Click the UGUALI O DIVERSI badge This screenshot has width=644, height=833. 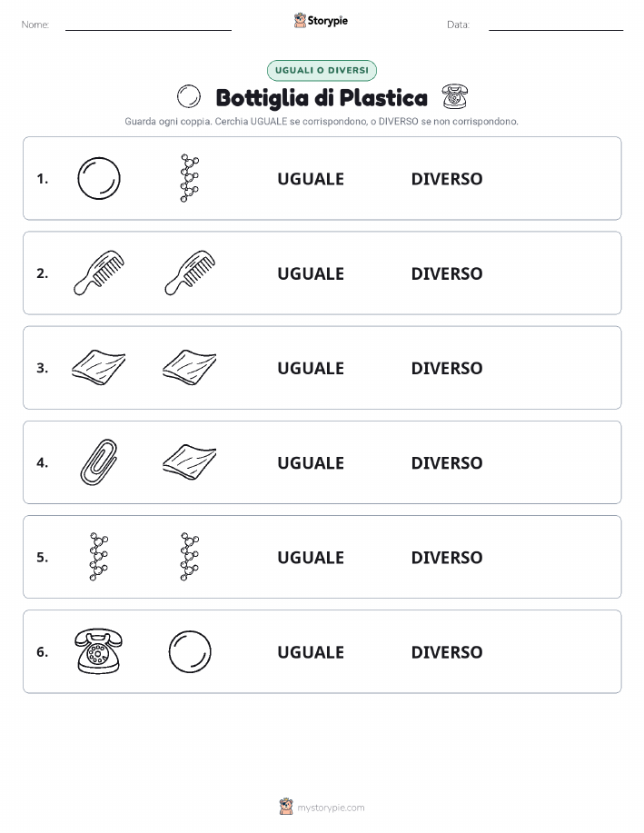[x=322, y=70]
